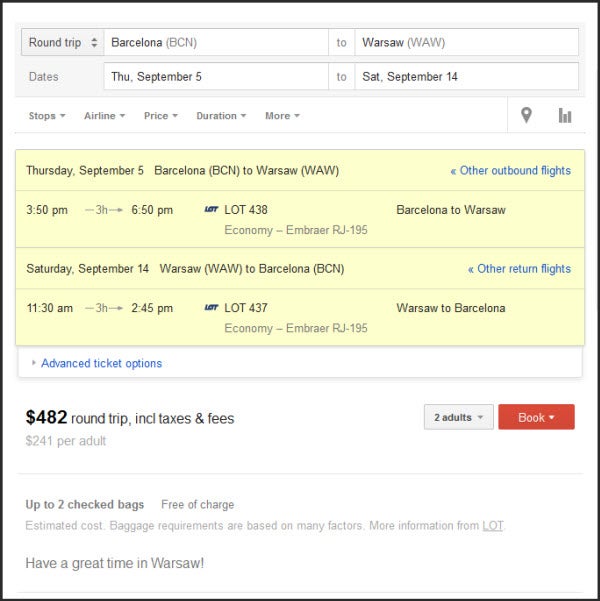
Task: Click the Sat, September 14 return date field
Action: point(467,77)
